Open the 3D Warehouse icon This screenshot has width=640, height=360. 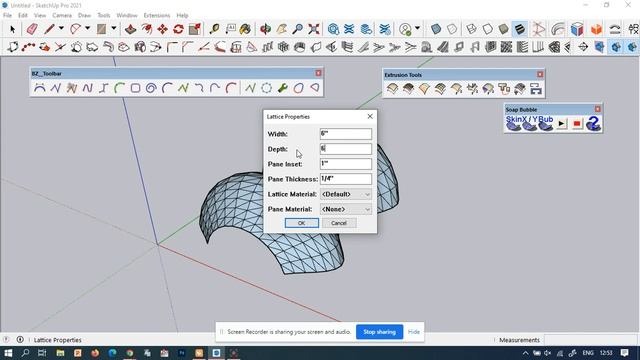pos(333,29)
